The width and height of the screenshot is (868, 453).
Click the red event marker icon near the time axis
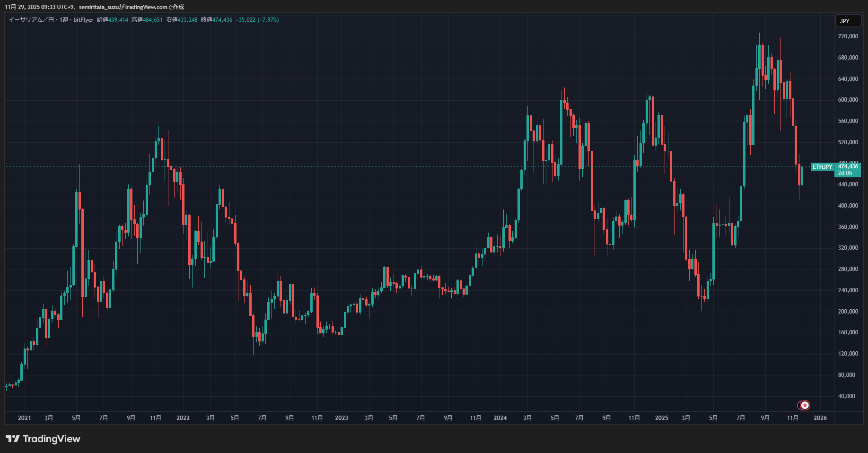(x=805, y=405)
